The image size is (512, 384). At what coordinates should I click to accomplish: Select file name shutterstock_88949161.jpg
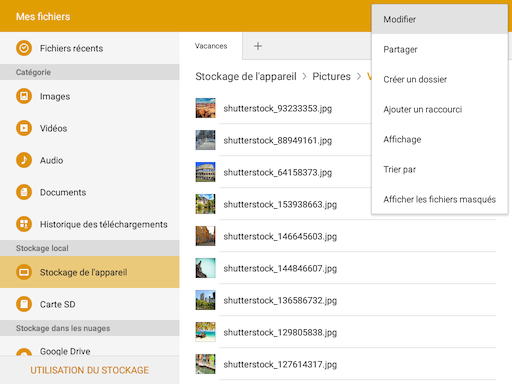click(x=278, y=140)
